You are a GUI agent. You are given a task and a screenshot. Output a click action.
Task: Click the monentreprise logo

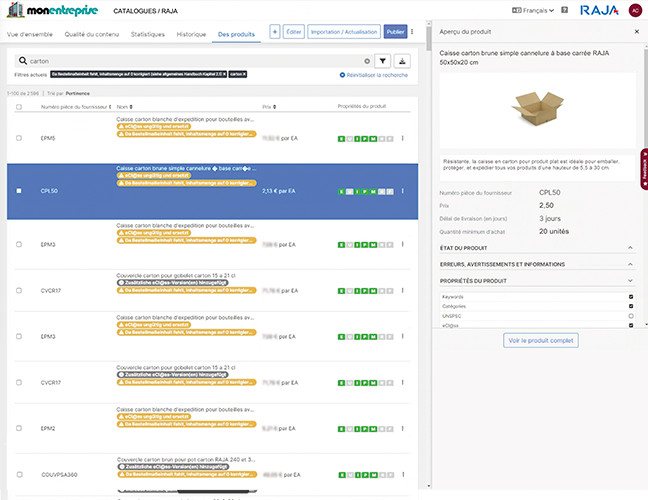click(52, 10)
